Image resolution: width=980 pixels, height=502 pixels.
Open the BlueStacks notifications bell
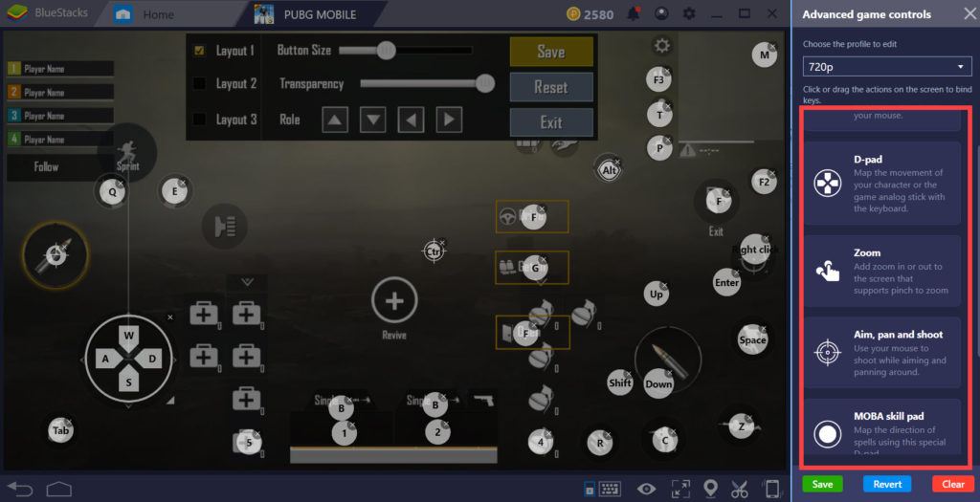click(x=634, y=14)
